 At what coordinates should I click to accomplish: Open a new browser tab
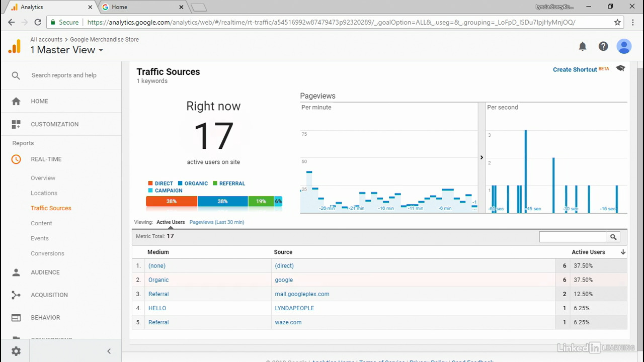pyautogui.click(x=198, y=7)
